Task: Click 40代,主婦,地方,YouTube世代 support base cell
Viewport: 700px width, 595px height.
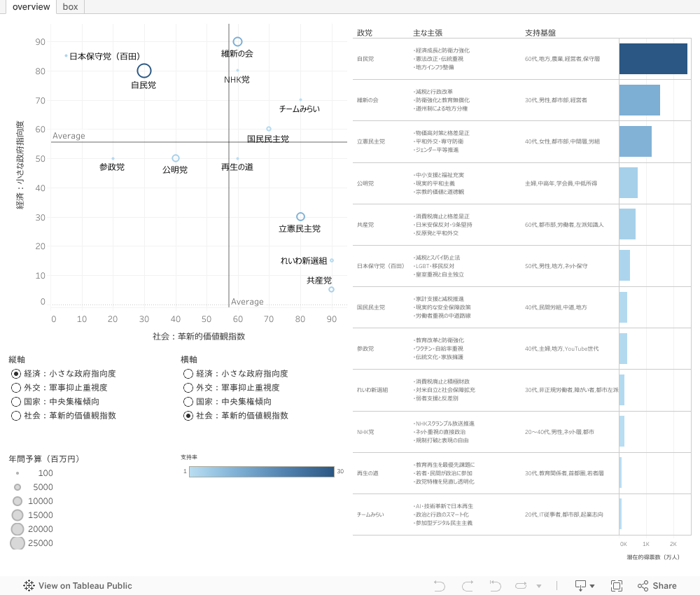Action: 561,349
